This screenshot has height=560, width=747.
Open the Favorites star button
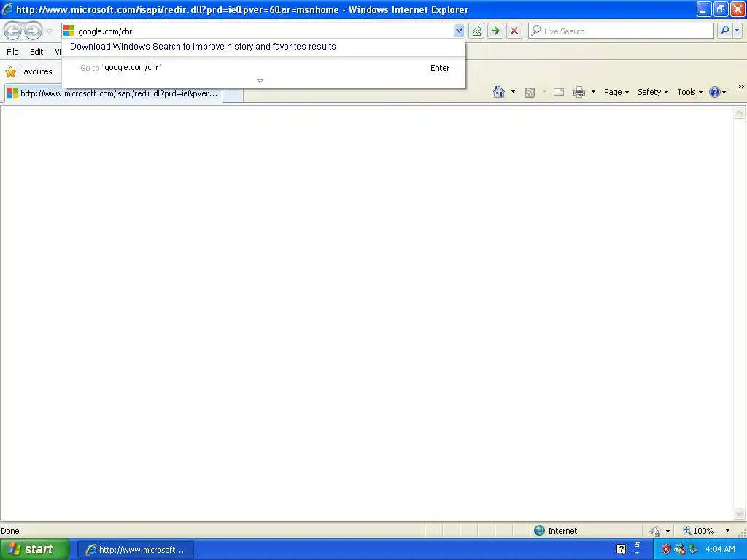click(28, 72)
